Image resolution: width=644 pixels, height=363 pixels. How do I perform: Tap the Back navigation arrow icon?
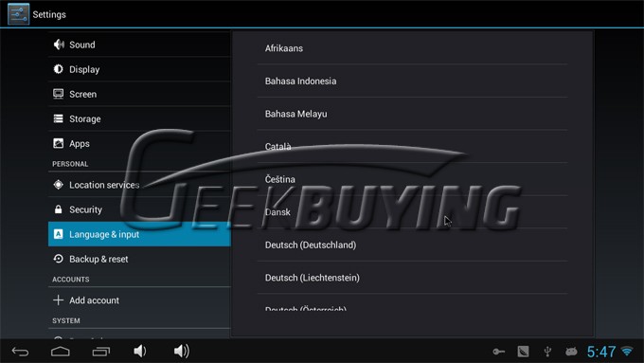[20, 352]
